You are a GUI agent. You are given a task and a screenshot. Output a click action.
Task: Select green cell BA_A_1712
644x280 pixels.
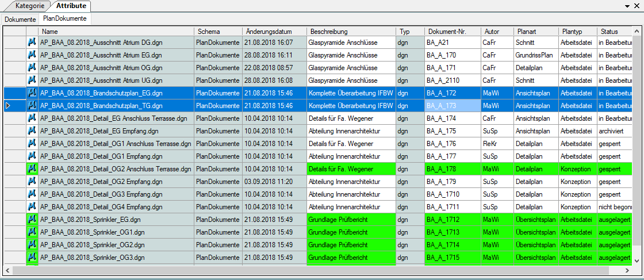click(x=453, y=220)
